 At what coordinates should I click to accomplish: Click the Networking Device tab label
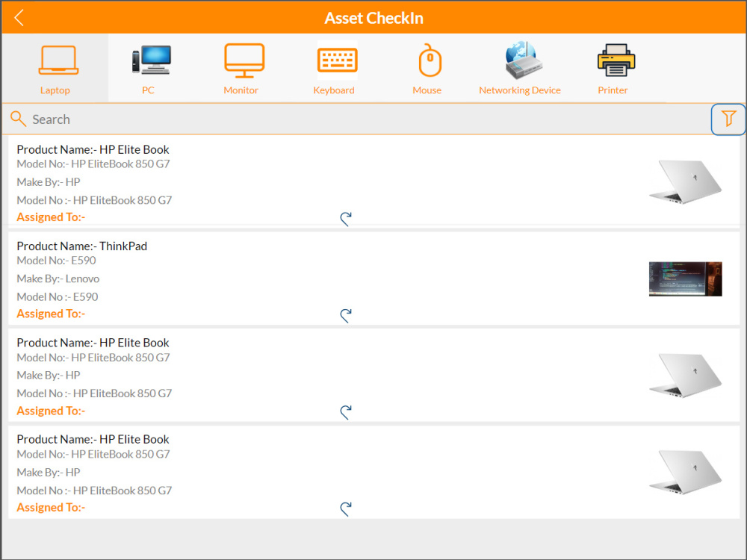click(520, 90)
